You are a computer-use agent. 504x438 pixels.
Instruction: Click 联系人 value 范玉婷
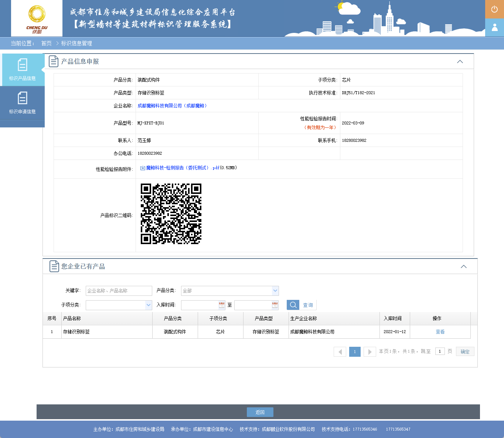click(144, 140)
